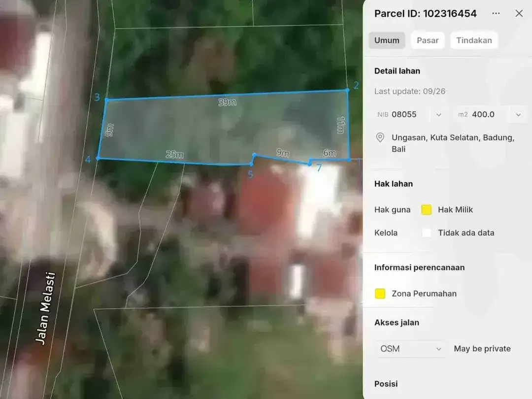Select parcel vertex point 2
This screenshot has width=532, height=399.
(347, 90)
